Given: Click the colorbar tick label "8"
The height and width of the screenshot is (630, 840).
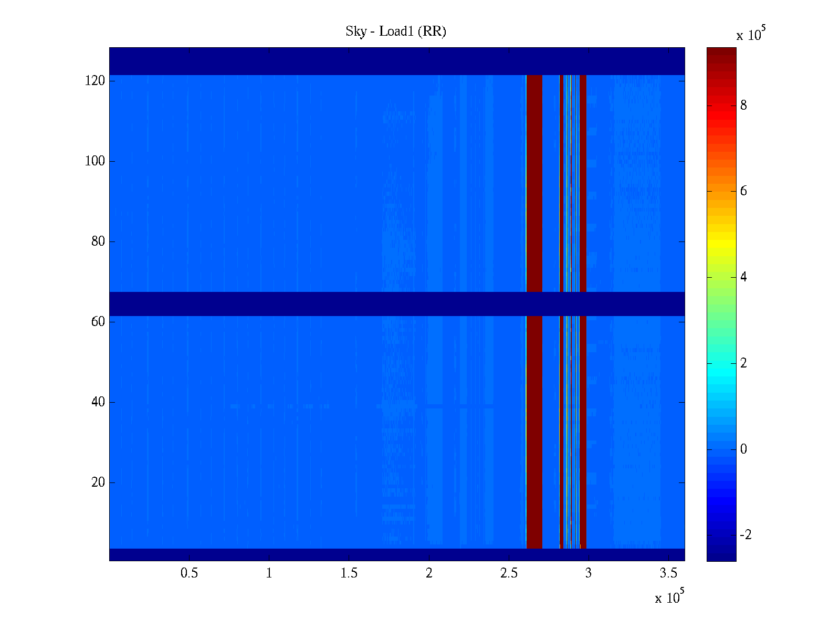Looking at the screenshot, I should coord(743,106).
